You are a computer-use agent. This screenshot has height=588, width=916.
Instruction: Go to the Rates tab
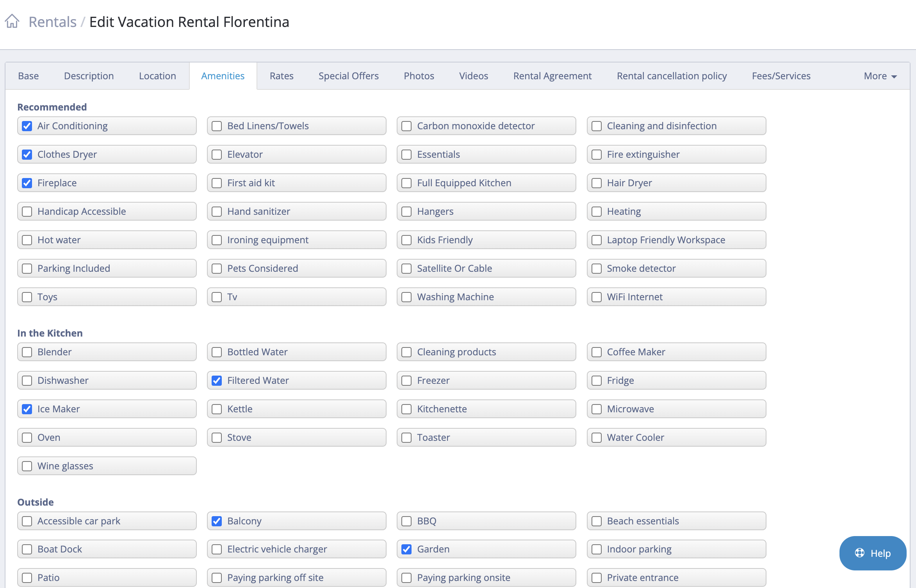(282, 76)
